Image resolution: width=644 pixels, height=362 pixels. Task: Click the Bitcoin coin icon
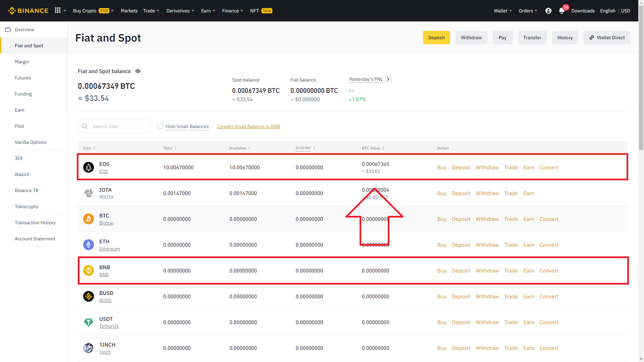89,219
